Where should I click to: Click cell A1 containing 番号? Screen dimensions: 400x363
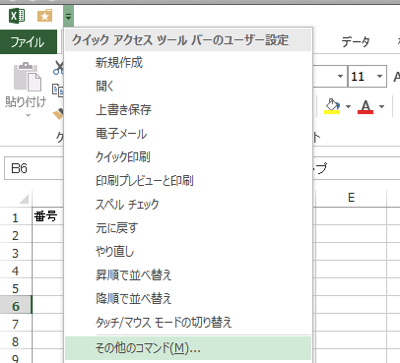[48, 217]
